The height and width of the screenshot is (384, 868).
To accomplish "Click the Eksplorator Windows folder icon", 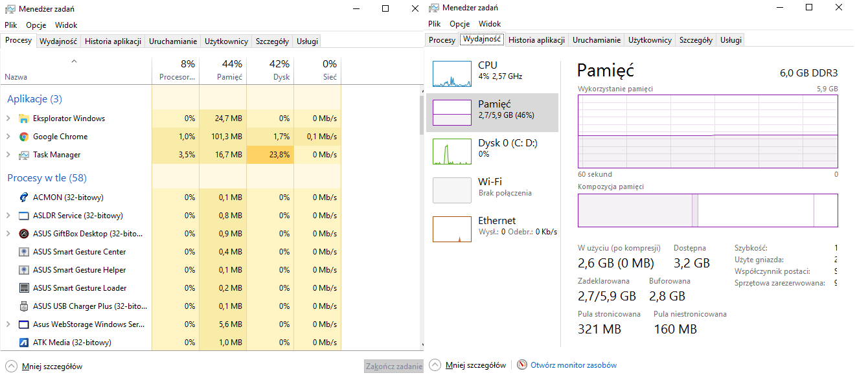I will tap(24, 119).
